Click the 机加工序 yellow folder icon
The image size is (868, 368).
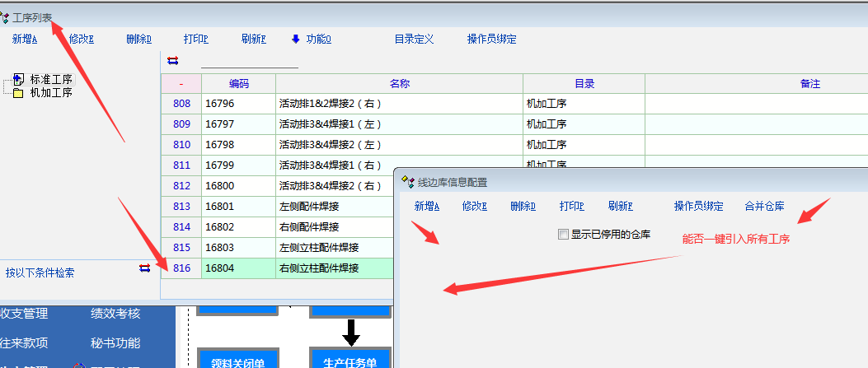(18, 93)
